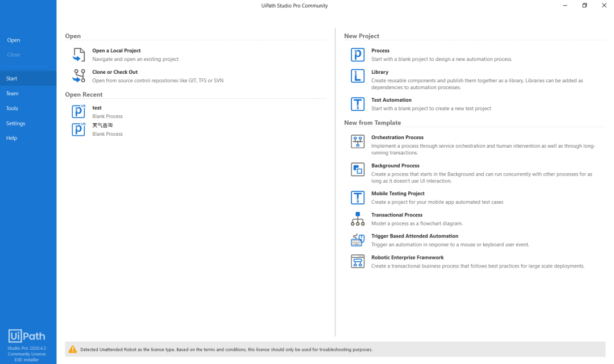Select the Process project icon
The width and height of the screenshot is (614, 364).
(x=358, y=55)
